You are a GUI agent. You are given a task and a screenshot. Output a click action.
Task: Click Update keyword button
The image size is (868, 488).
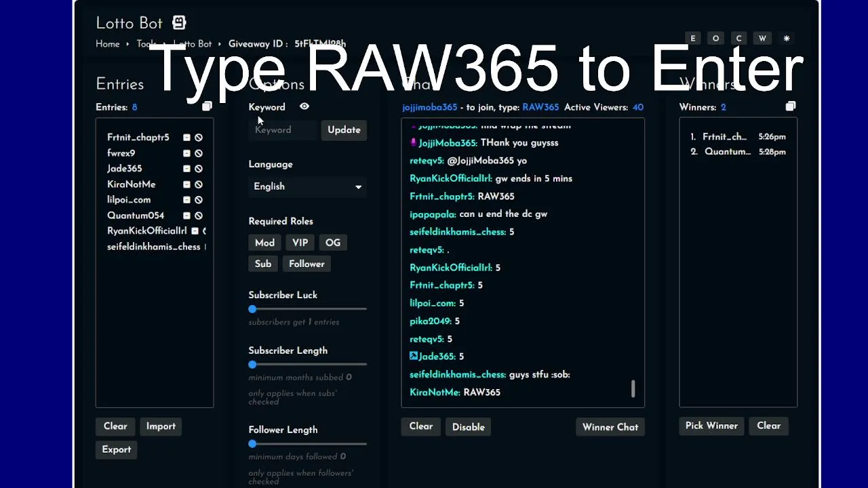[x=344, y=130]
